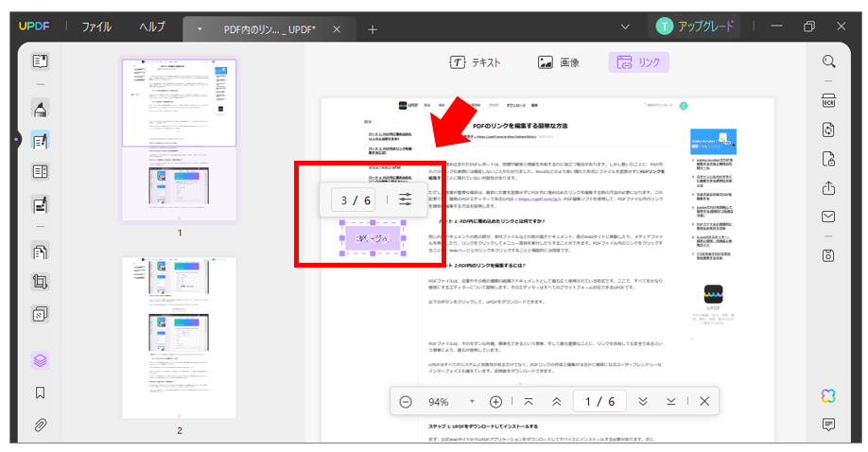Screen dimensions: 868x452
Task: Go to the next page arrow
Action: (643, 402)
